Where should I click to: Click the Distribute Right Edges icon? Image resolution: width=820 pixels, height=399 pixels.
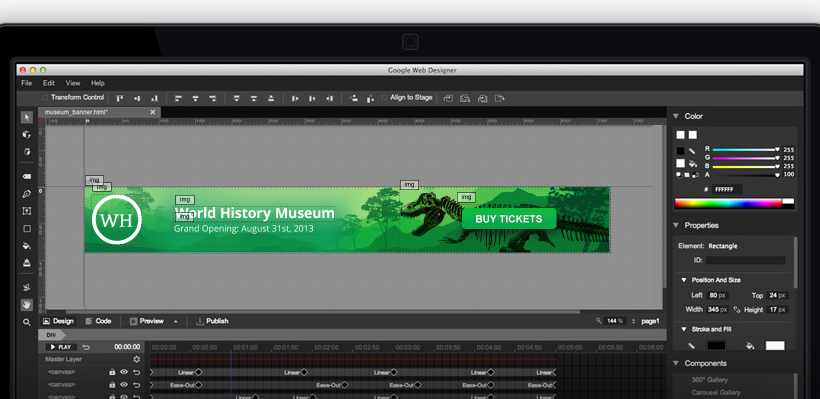click(329, 98)
